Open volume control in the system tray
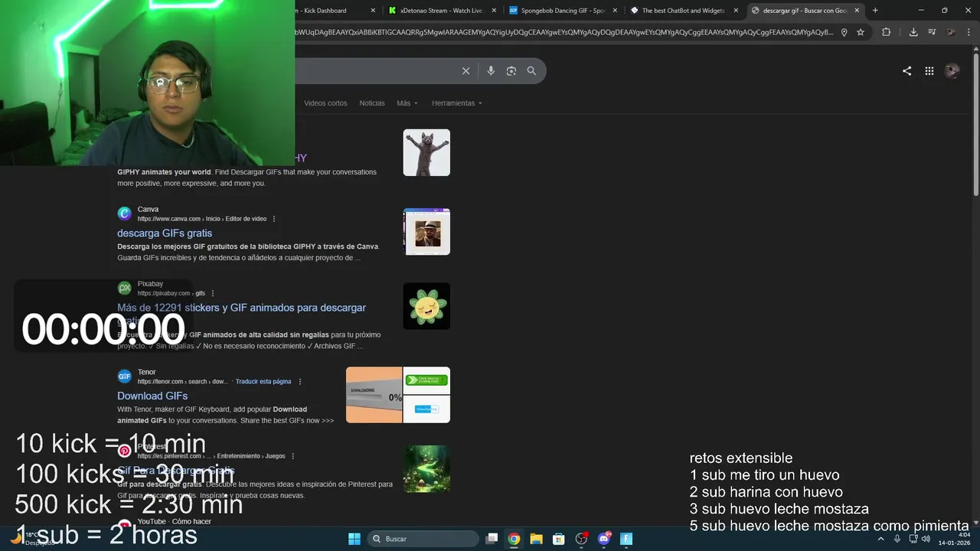The image size is (980, 551). [926, 539]
